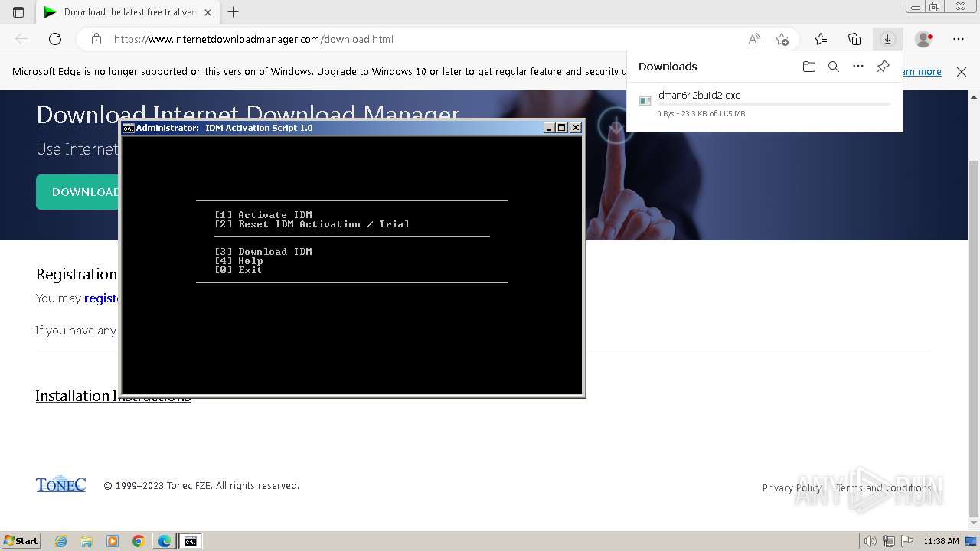The width and height of the screenshot is (980, 551).
Task: Click Reset IDM Activation / Trial line
Action: pos(312,224)
